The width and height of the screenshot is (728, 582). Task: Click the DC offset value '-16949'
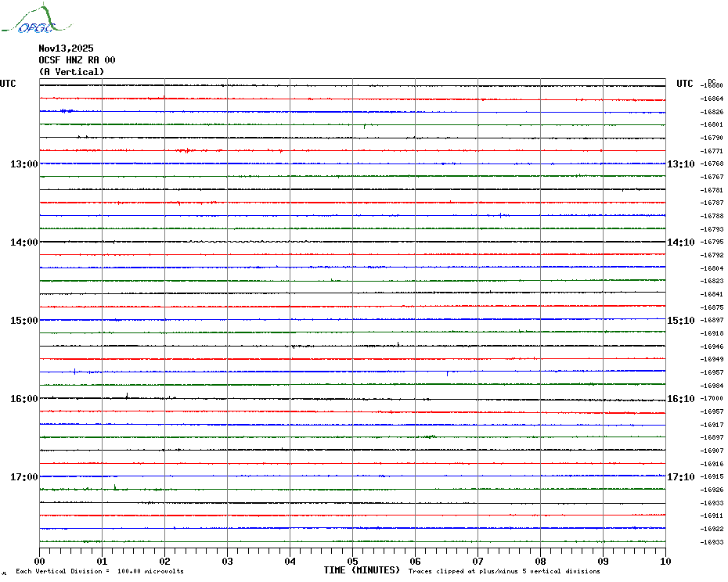(x=712, y=359)
